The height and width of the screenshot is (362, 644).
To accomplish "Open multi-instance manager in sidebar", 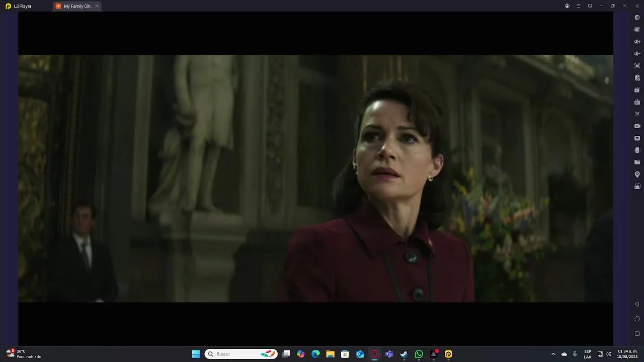I will (637, 90).
